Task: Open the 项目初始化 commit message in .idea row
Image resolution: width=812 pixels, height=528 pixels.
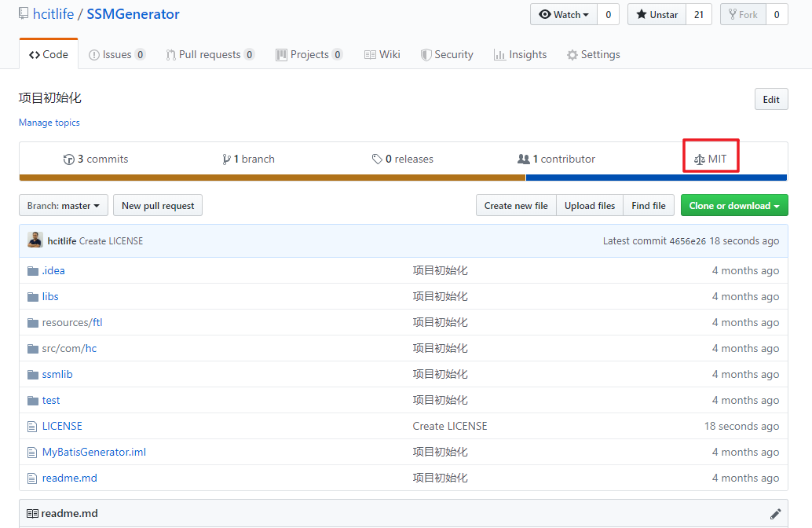Action: (441, 270)
